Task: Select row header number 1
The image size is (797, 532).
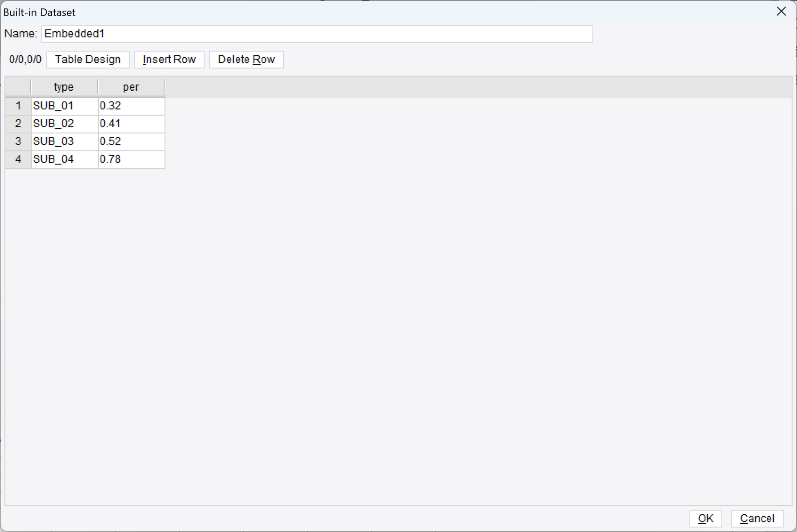Action: pyautogui.click(x=18, y=106)
